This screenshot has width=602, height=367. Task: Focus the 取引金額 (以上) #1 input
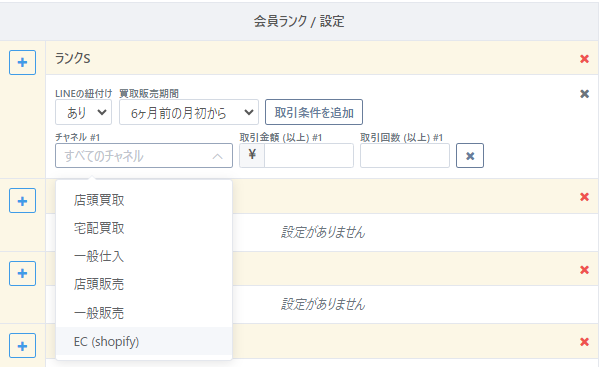pos(309,156)
